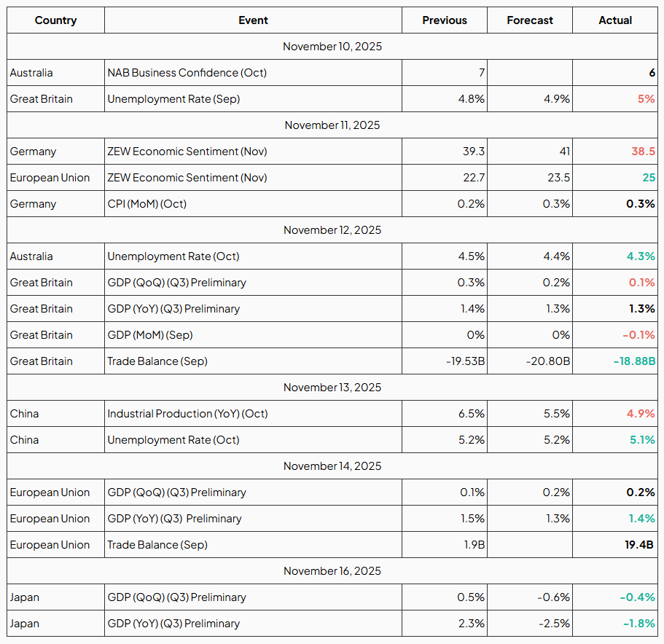
Task: Click the Great Britain GDP (MoM) (Sep) event
Action: point(150,335)
